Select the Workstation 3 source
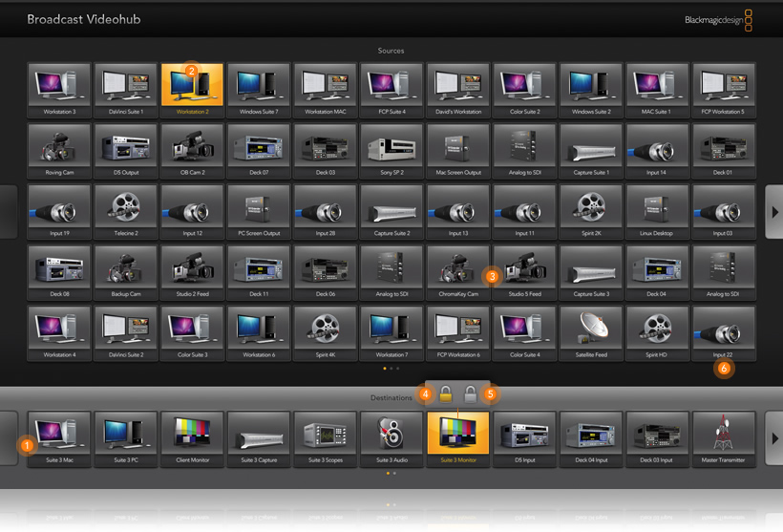The height and width of the screenshot is (532, 783). click(x=59, y=90)
